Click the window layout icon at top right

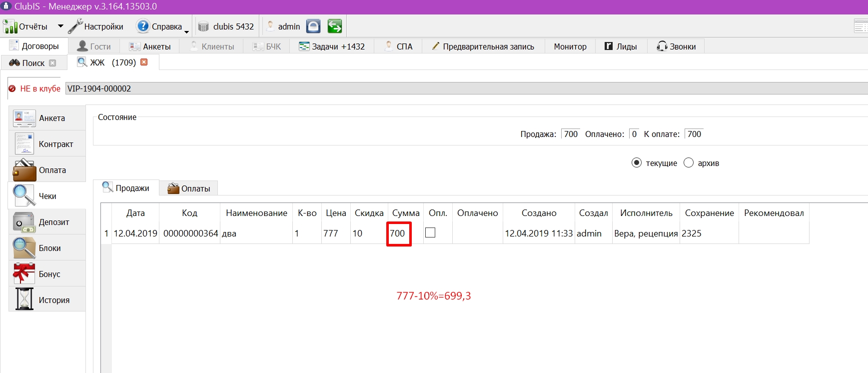[861, 26]
